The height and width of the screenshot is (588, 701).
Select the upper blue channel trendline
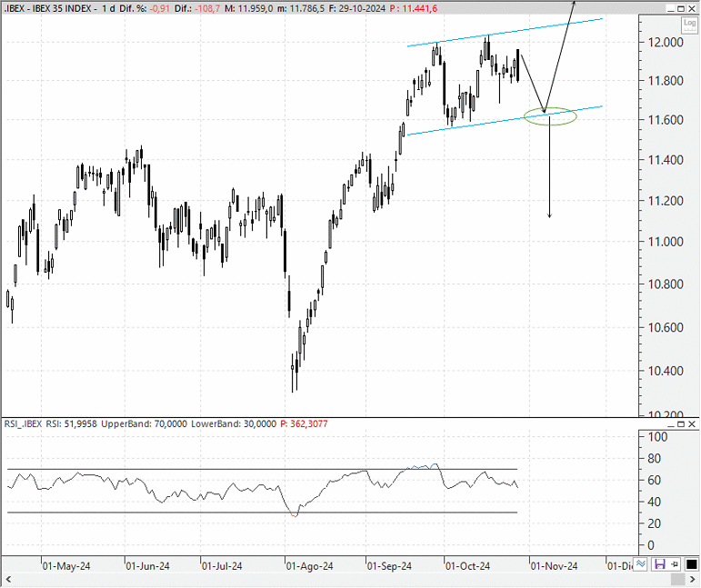pos(505,33)
